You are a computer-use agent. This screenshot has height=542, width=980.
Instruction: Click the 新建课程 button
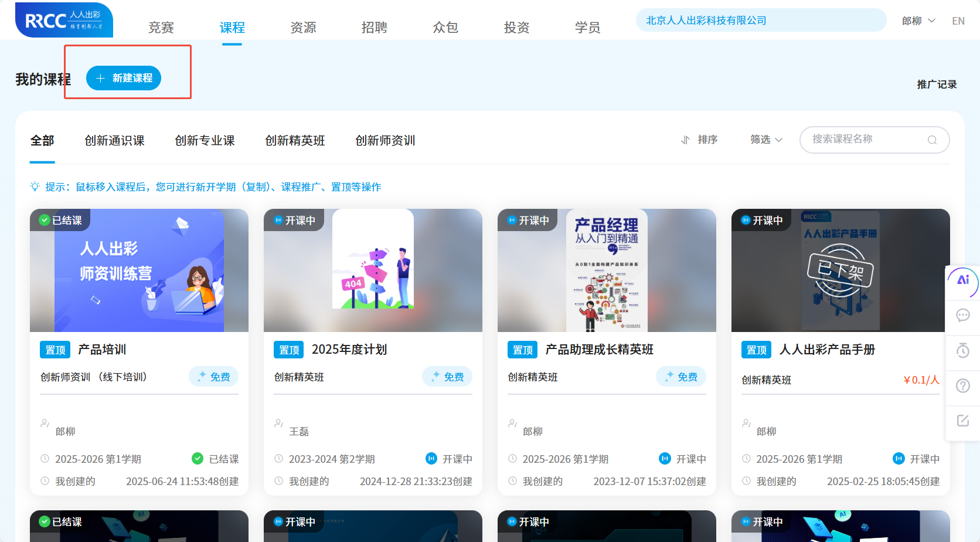click(x=124, y=78)
